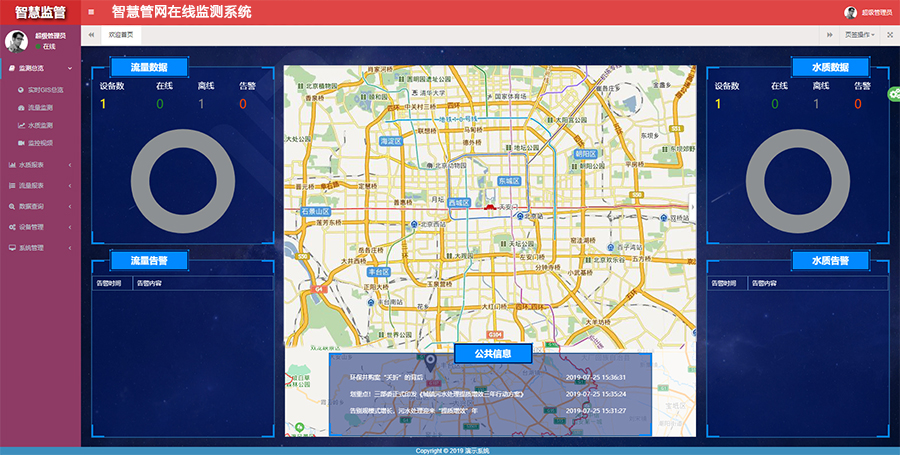
Task: Click the green settings gear at right edge
Action: tap(893, 92)
